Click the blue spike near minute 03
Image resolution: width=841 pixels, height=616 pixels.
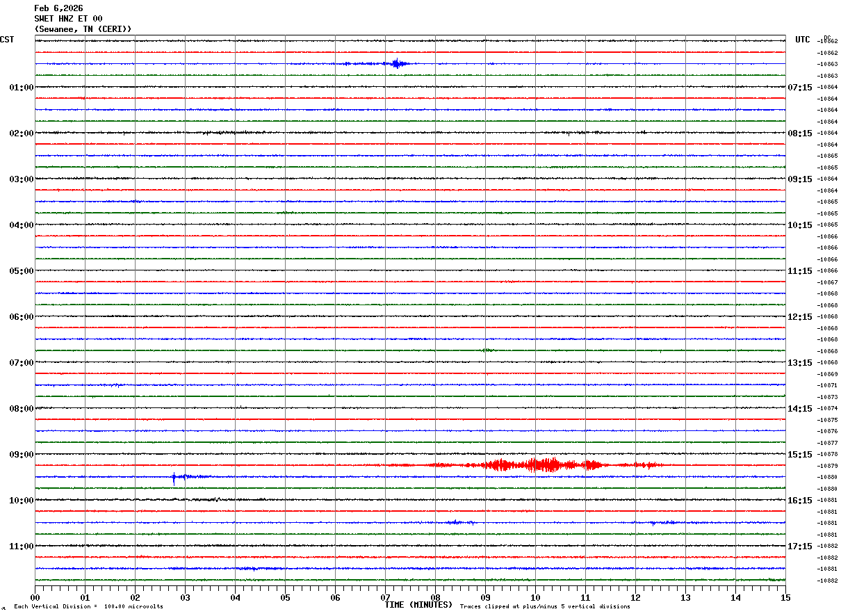click(x=174, y=478)
